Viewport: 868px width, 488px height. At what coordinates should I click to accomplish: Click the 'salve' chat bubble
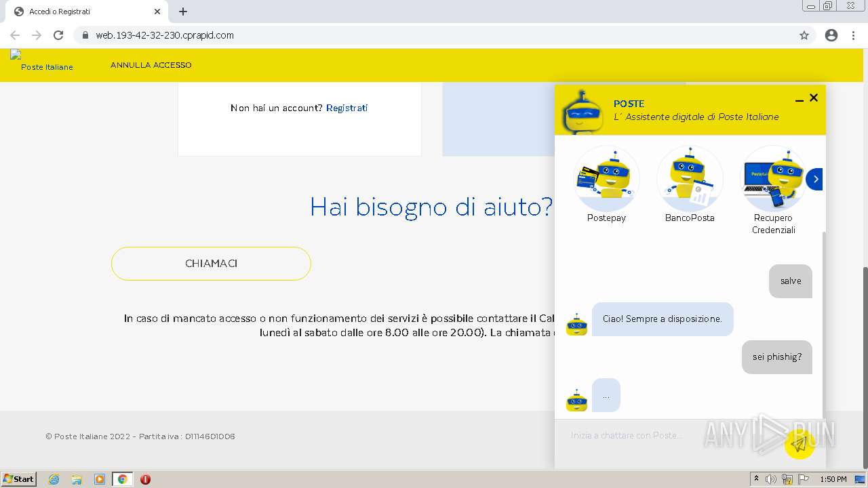pos(791,281)
